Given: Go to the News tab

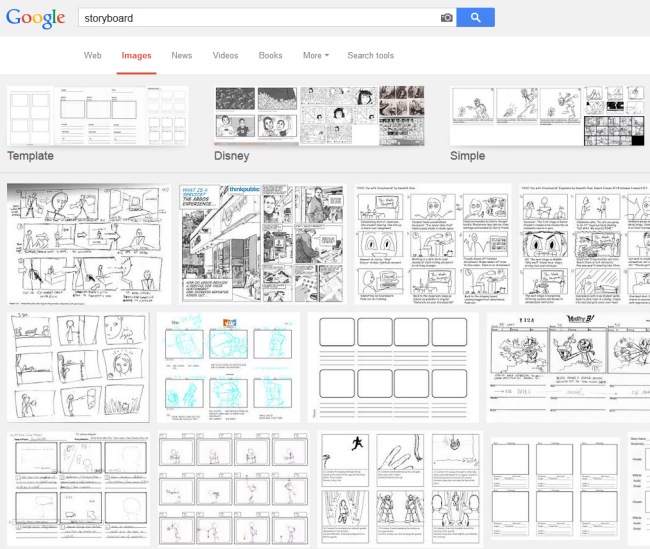Looking at the screenshot, I should [x=182, y=56].
